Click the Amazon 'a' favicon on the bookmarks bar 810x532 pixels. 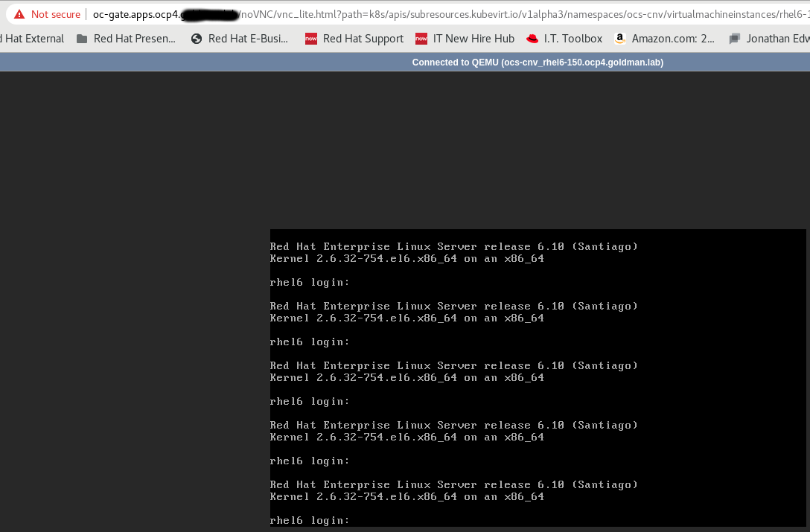(x=620, y=38)
